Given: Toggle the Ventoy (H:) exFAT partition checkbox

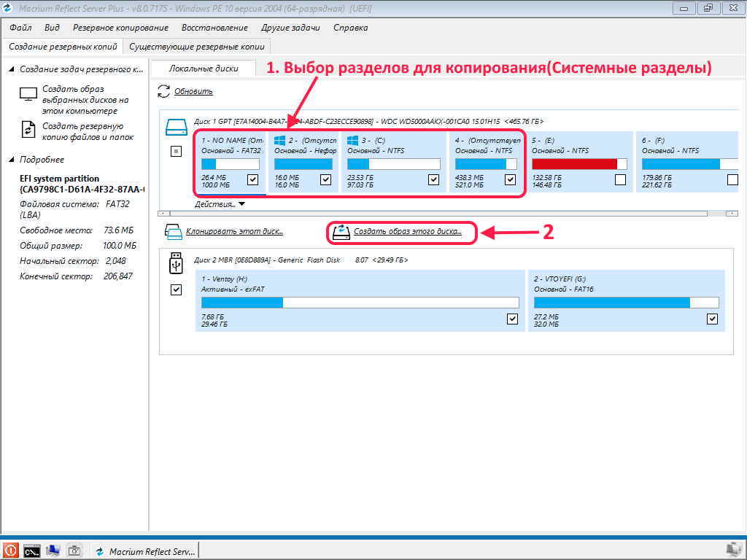Looking at the screenshot, I should [512, 319].
